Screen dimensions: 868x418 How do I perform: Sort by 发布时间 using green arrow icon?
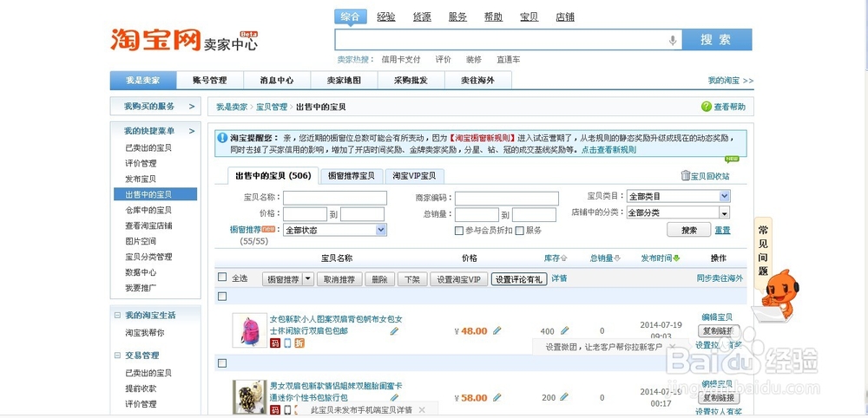point(676,258)
